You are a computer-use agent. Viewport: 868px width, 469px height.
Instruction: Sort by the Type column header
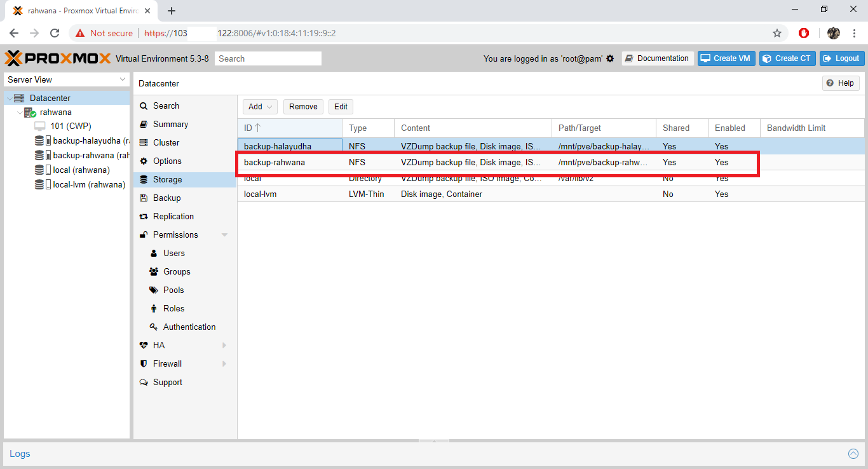(369, 128)
